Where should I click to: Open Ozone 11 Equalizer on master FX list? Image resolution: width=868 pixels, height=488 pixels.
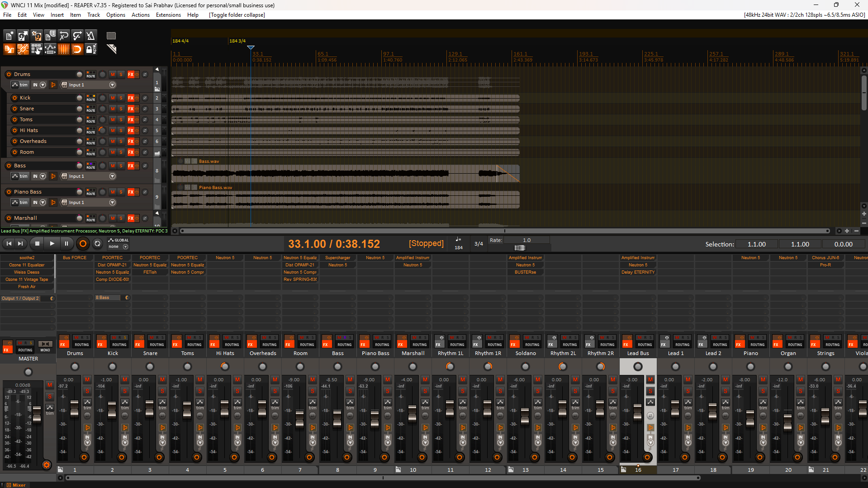pos(27,265)
